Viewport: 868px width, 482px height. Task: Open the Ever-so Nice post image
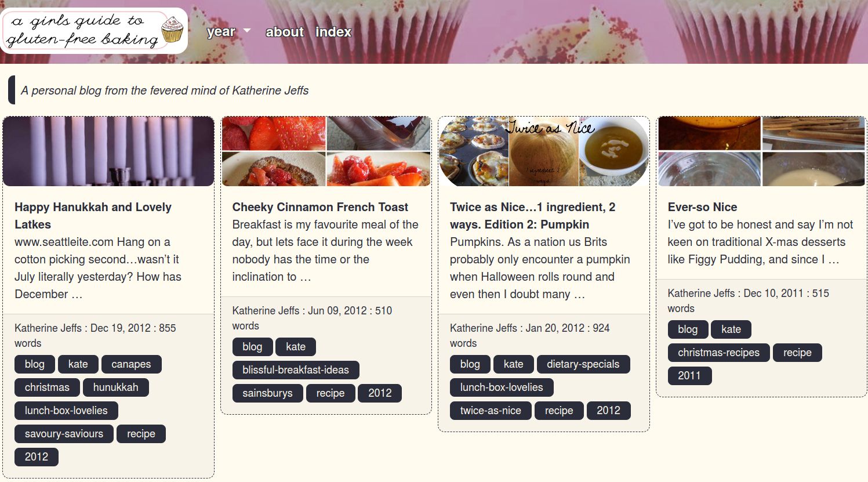pos(761,151)
